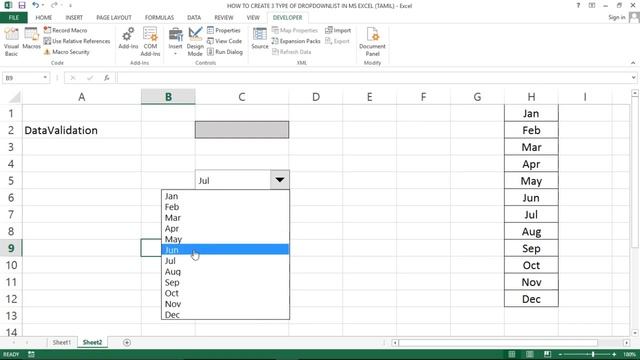640x360 pixels.
Task: Click the XML Export button
Action: pos(337,41)
